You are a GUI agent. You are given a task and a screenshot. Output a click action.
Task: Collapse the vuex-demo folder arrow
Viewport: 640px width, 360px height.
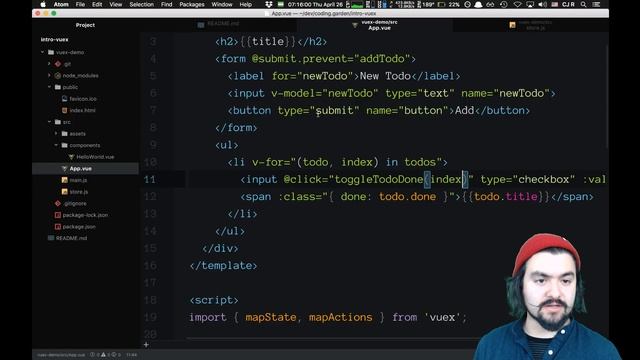point(42,52)
